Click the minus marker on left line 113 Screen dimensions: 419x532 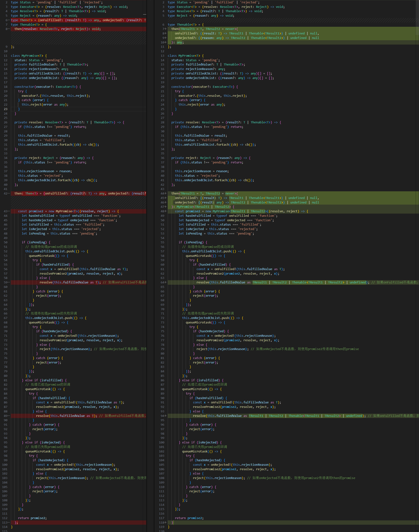[9, 522]
